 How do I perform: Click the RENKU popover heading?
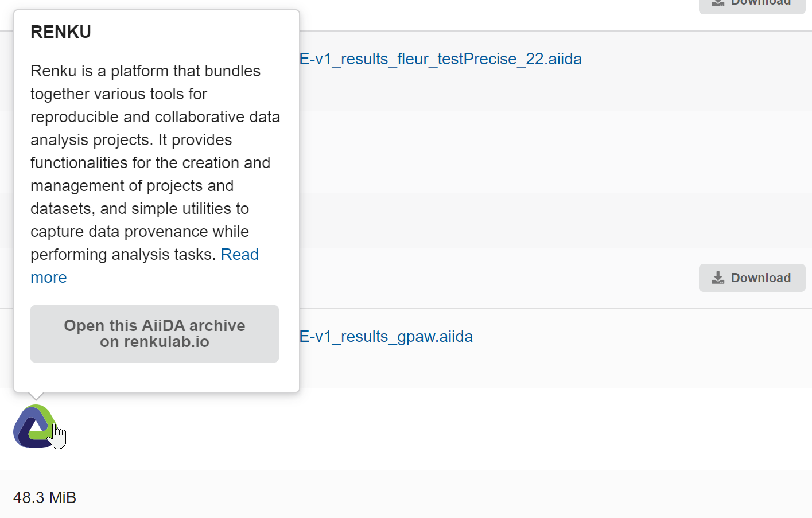click(61, 32)
